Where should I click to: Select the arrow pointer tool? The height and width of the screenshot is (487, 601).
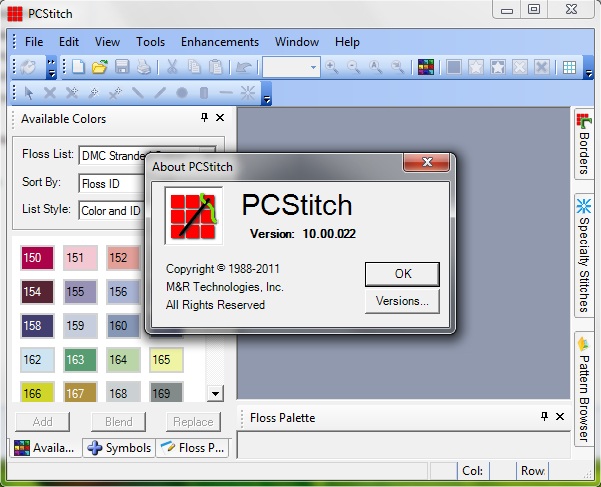pyautogui.click(x=28, y=93)
